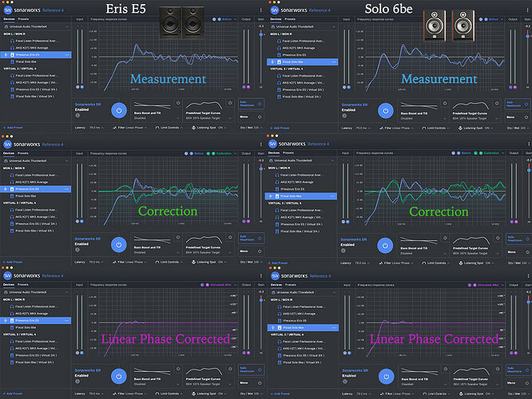532x399 pixels.
Task: Click the Eris E5 speaker pair photo
Action: pyautogui.click(x=181, y=22)
